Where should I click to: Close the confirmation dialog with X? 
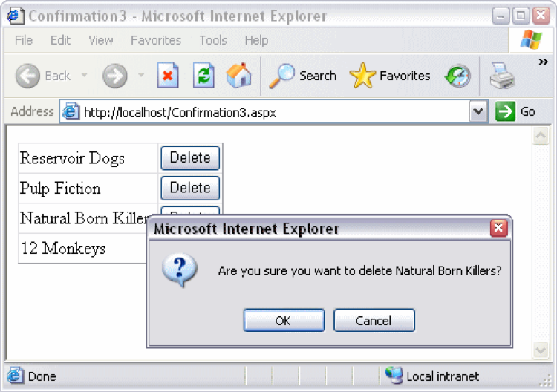coord(499,229)
